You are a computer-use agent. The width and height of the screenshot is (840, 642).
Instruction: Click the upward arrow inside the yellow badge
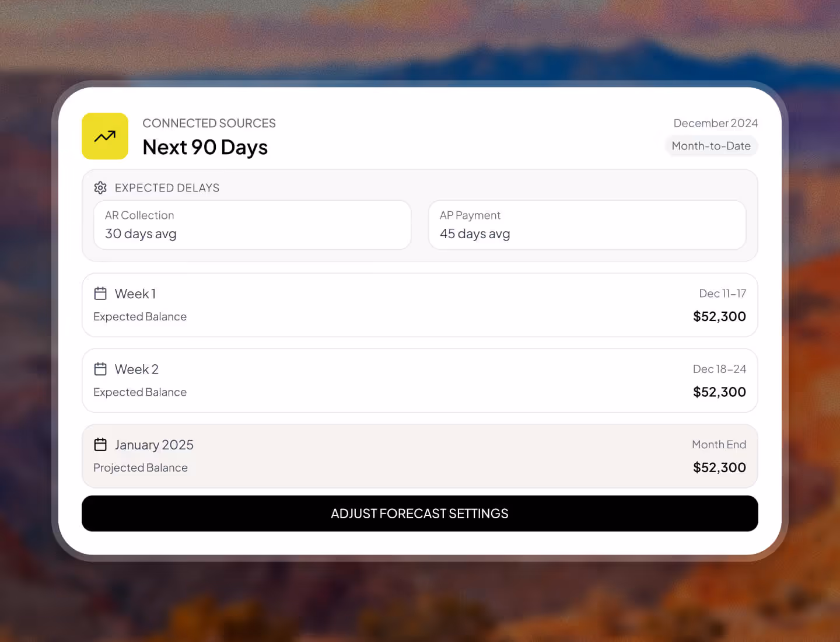coord(105,136)
